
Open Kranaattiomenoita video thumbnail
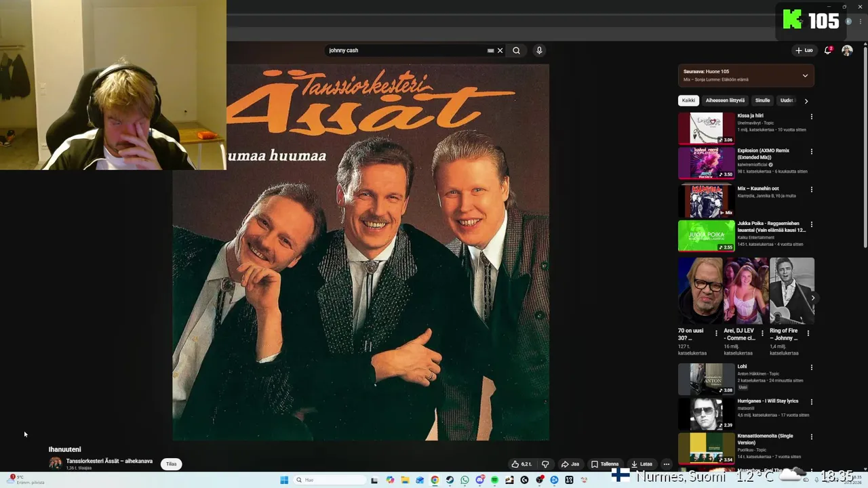point(706,449)
